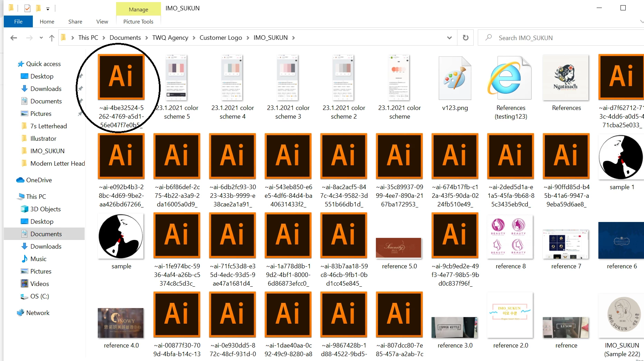Image resolution: width=644 pixels, height=361 pixels.
Task: Expand address bar history dropdown
Action: 449,38
